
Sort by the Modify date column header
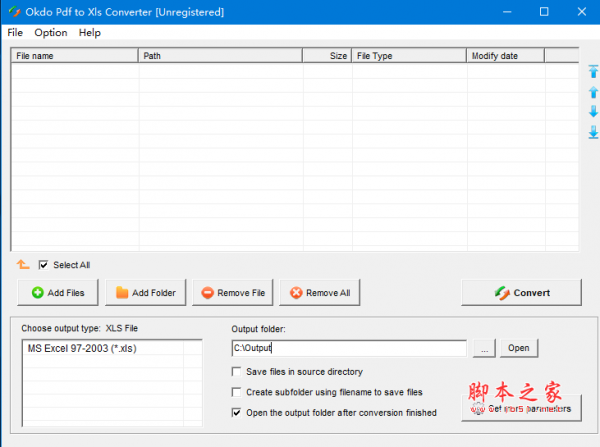[505, 56]
